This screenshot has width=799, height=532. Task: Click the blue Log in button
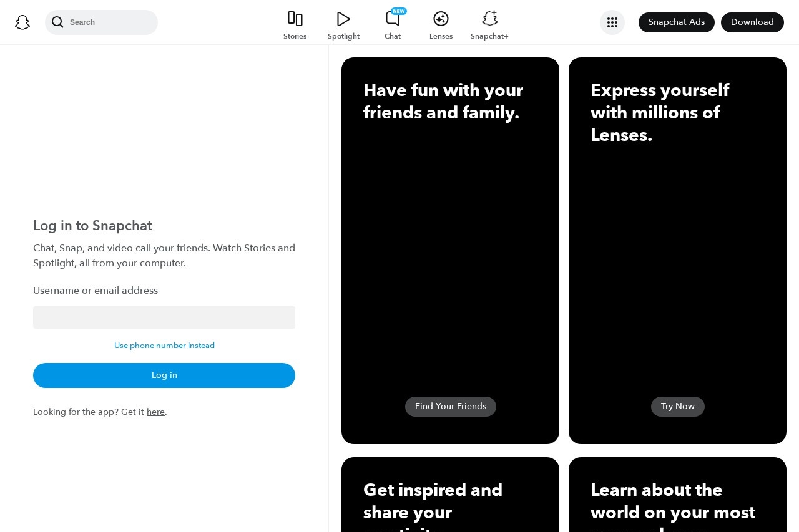pos(164,375)
